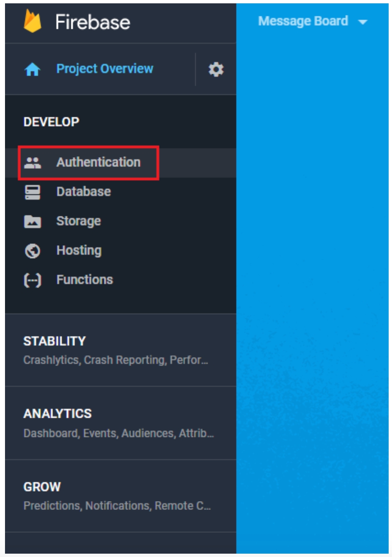Click the Storage folder image icon
Screen dimensions: 392x557
tap(33, 221)
